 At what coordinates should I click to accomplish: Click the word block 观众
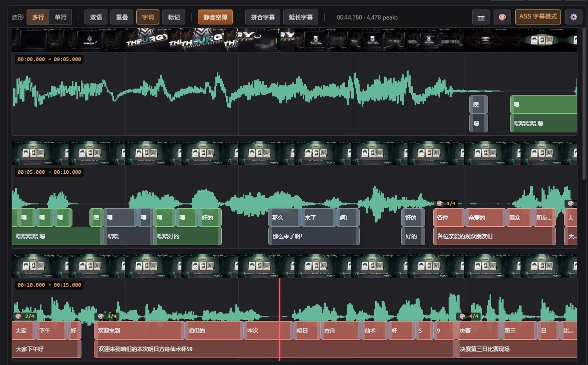pyautogui.click(x=519, y=218)
